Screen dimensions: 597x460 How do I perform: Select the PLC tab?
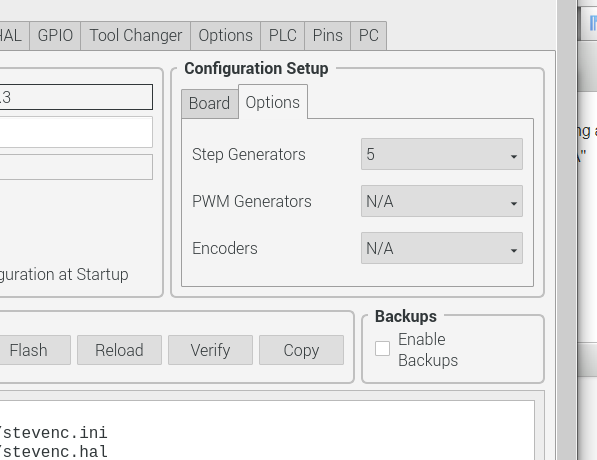[x=283, y=36]
